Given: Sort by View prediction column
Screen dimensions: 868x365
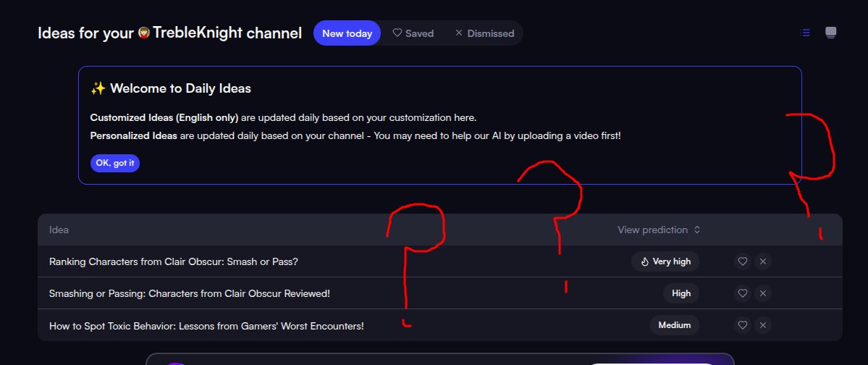Looking at the screenshot, I should pos(659,230).
